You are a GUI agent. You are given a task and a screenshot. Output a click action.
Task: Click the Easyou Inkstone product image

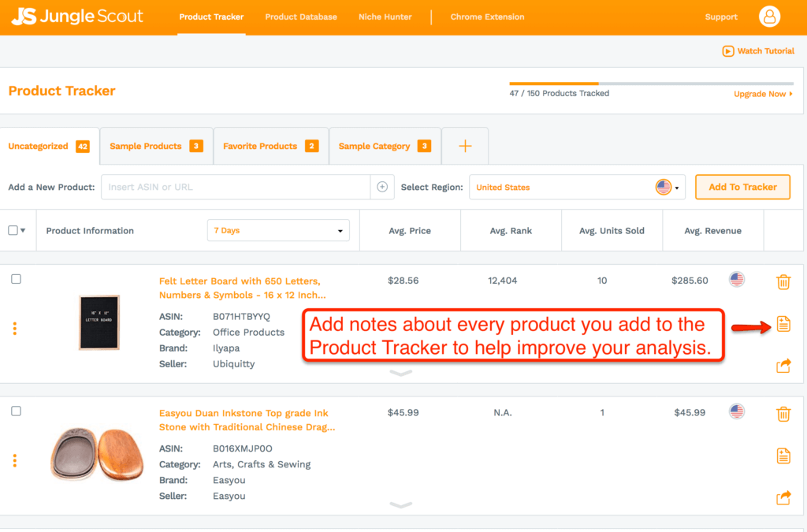[97, 454]
